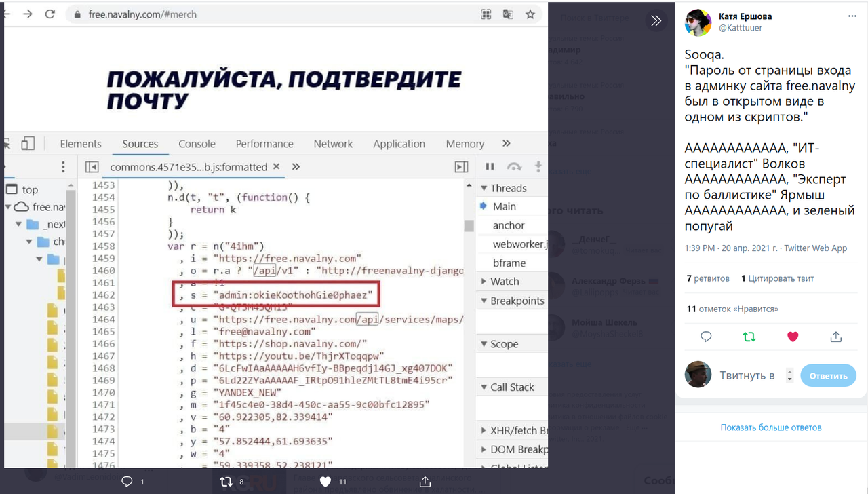Open Катя Ершова profile avatar
Image resolution: width=868 pixels, height=494 pixels.
click(x=698, y=22)
